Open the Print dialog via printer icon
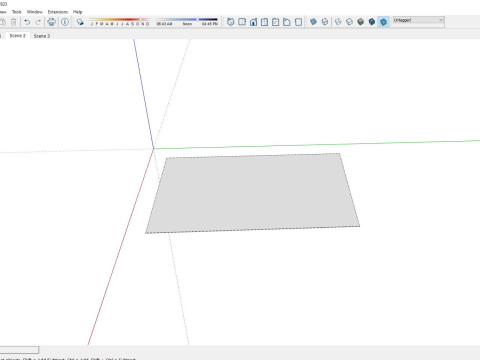 pos(51,22)
